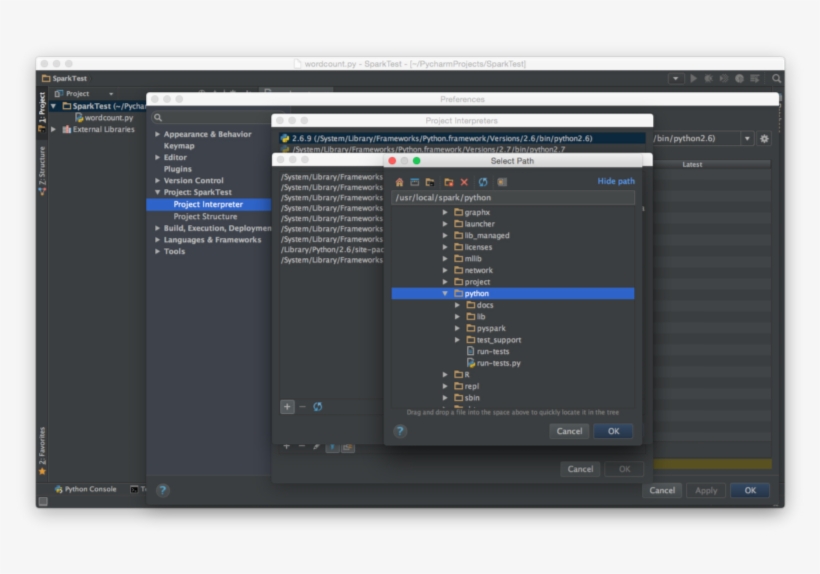Click the Hide path link
Viewport: 820px width, 574px height.
click(x=616, y=182)
